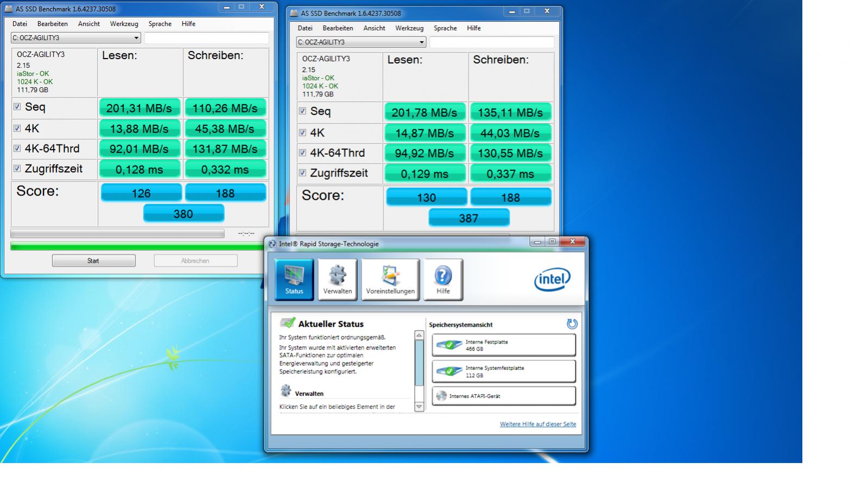The width and height of the screenshot is (868, 488).
Task: Click the Intel logo
Action: click(x=552, y=280)
